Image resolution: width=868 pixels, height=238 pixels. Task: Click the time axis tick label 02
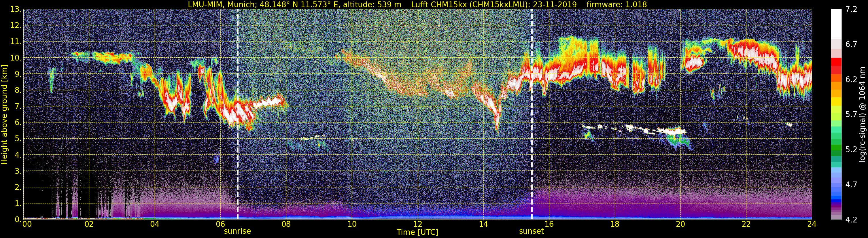tap(89, 224)
